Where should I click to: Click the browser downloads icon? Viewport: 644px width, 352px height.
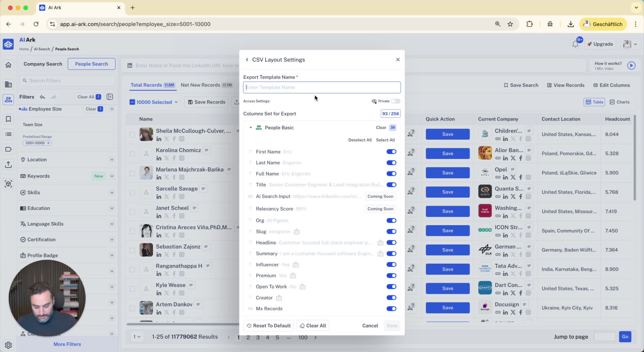tap(571, 24)
